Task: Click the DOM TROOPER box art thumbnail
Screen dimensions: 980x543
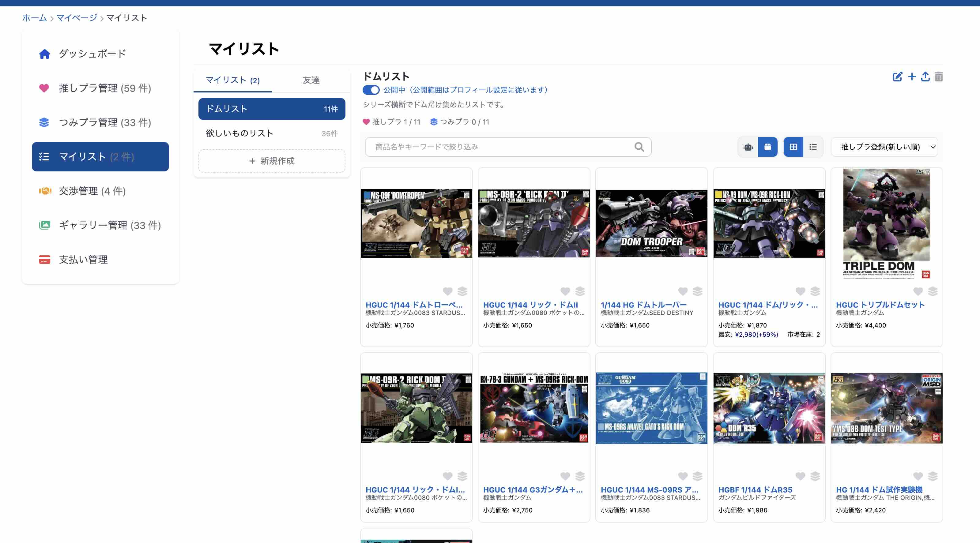Action: [651, 223]
